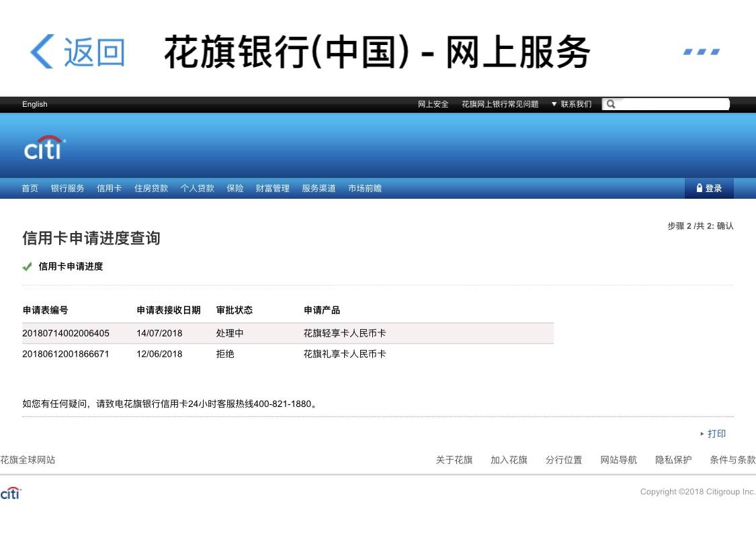The image size is (756, 550).
Task: Open 花旗全球网站 footer link
Action: (28, 460)
